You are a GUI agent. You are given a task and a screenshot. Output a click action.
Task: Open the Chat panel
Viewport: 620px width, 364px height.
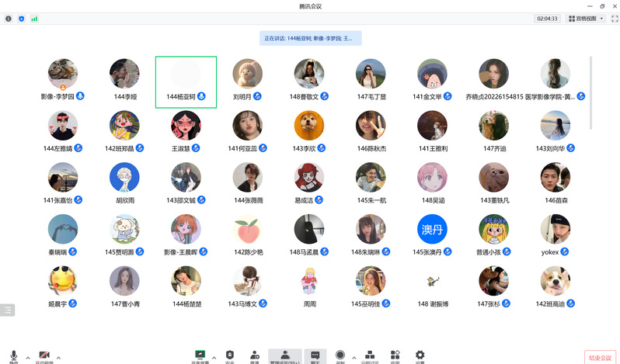pyautogui.click(x=315, y=355)
